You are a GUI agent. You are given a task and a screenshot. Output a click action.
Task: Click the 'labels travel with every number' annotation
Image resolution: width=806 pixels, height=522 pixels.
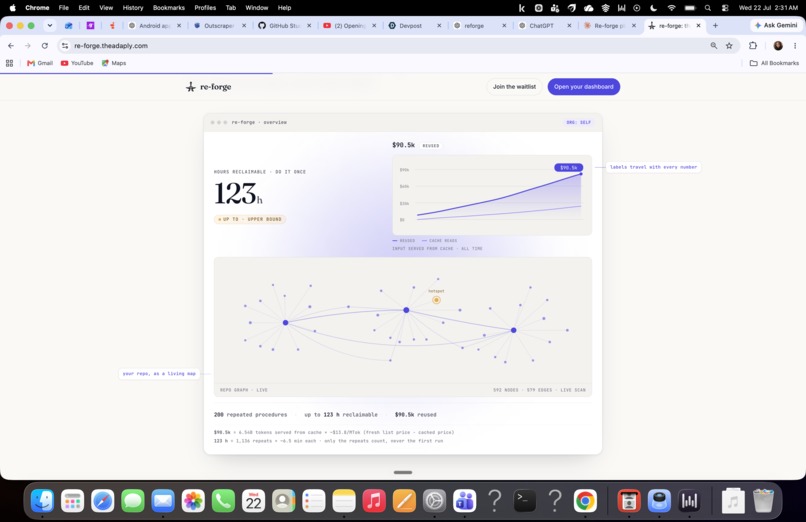click(x=653, y=167)
